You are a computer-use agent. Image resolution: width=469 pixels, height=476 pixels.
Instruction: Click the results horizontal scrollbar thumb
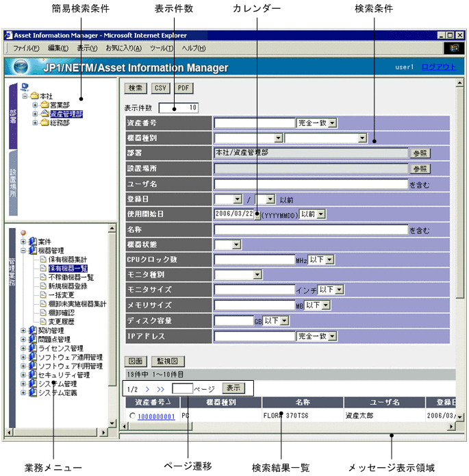(161, 427)
